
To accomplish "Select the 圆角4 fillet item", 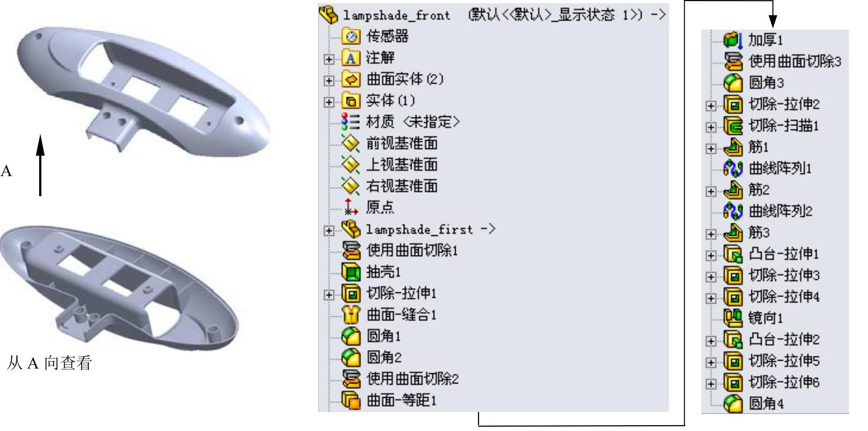I will 754,404.
